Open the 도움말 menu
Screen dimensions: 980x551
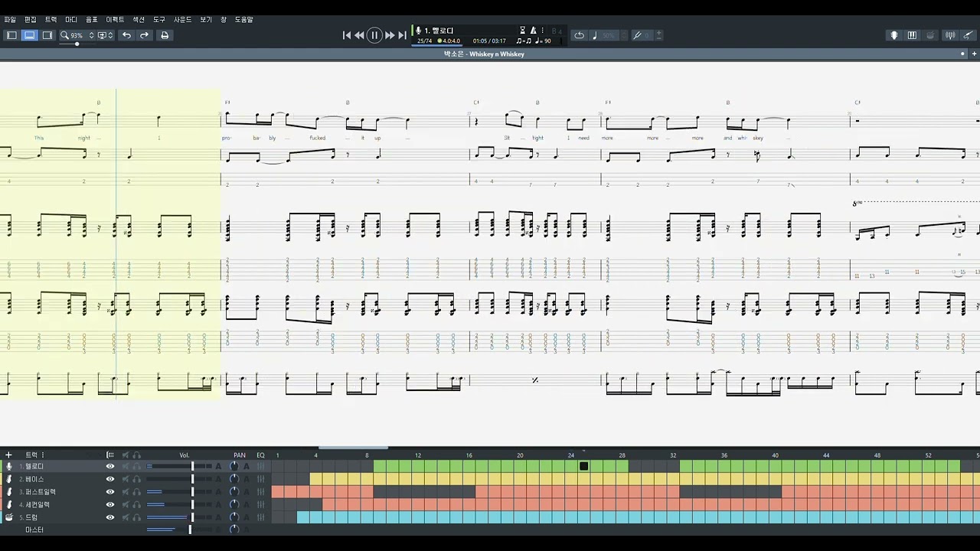point(244,20)
